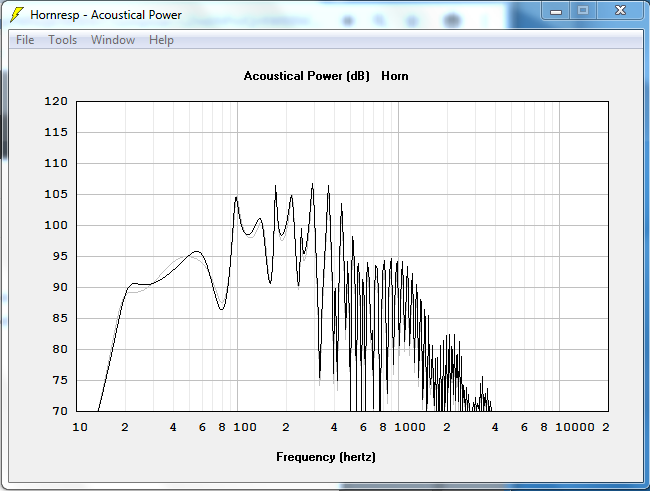Click the 120 value on the vertical axis
This screenshot has height=491, width=650.
pyautogui.click(x=56, y=101)
